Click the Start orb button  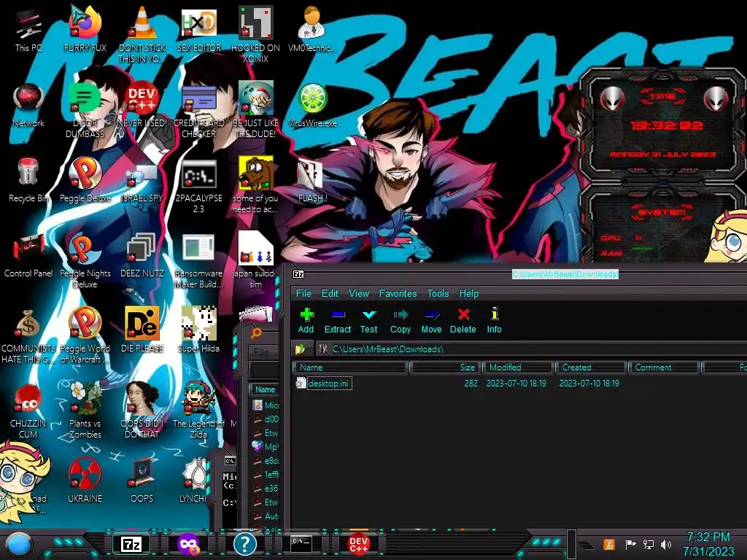click(18, 545)
